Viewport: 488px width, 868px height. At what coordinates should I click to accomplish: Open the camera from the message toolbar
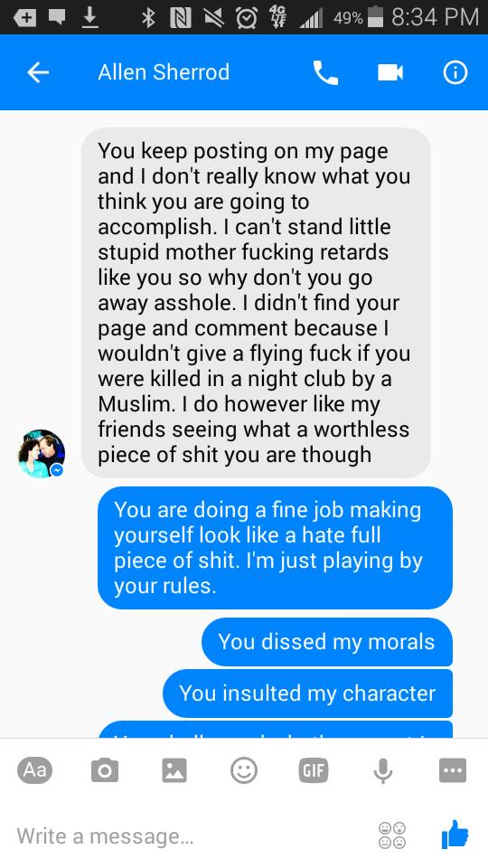[x=105, y=770]
